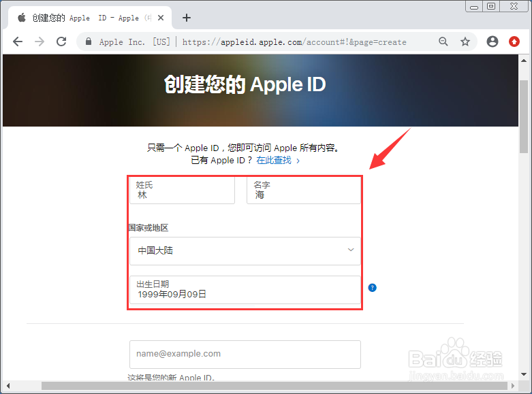This screenshot has width=532, height=394.
Task: Click the 创建您的 Apple ID heading
Action: [x=245, y=84]
